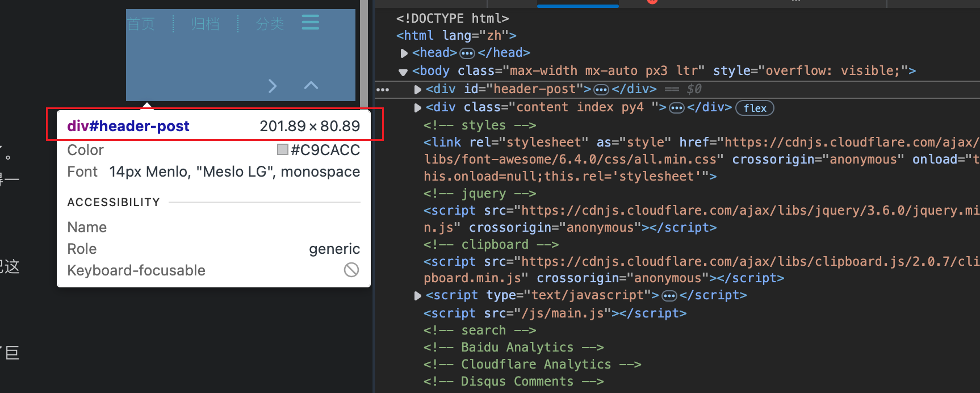Click the up chevron back-to-top icon
This screenshot has width=980, height=393.
click(x=311, y=85)
